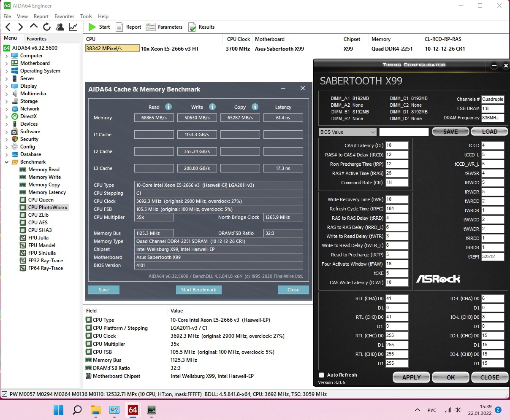The width and height of the screenshot is (510, 420).
Task: Click APPLY in Timing Configurator
Action: point(411,377)
